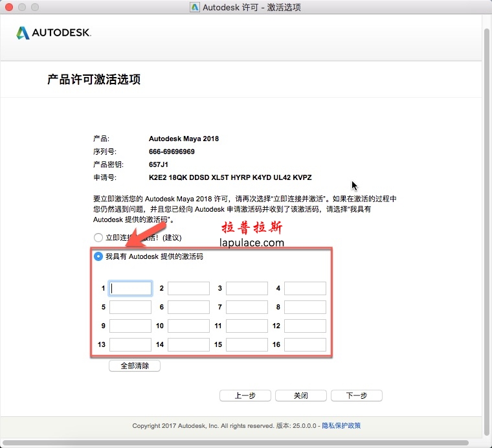Click the 产品许可激活选项 heading

(x=94, y=80)
